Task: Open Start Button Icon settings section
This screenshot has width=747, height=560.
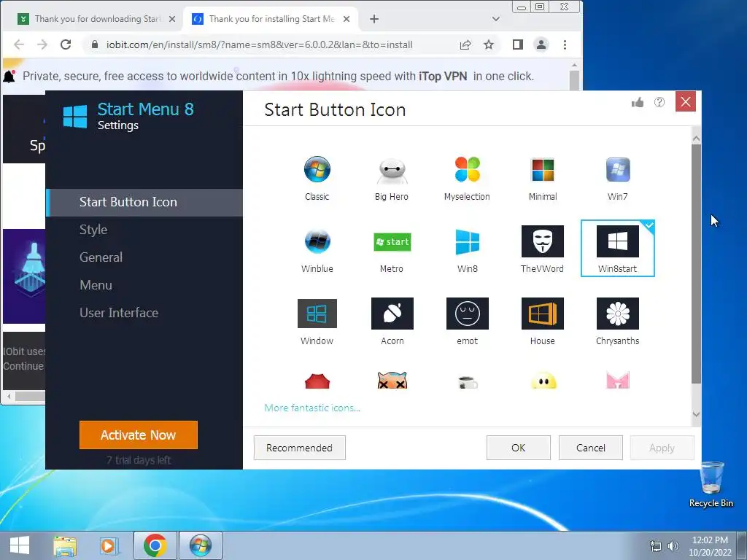Action: pyautogui.click(x=145, y=203)
